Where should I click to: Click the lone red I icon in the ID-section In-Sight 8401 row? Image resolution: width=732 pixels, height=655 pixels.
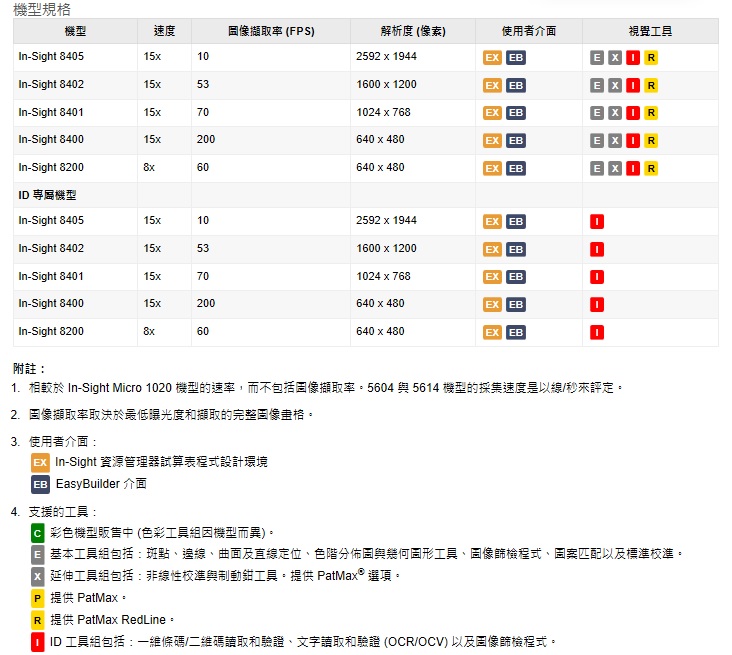597,277
